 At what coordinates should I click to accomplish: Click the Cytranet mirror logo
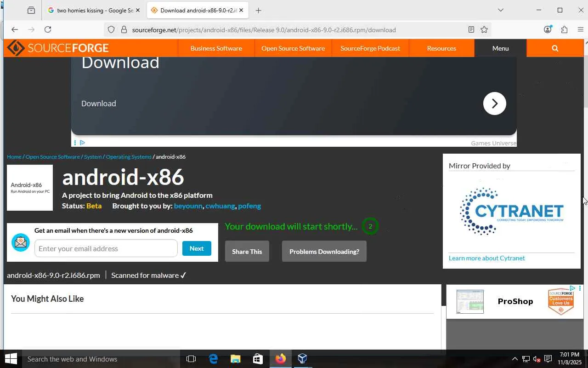point(512,212)
